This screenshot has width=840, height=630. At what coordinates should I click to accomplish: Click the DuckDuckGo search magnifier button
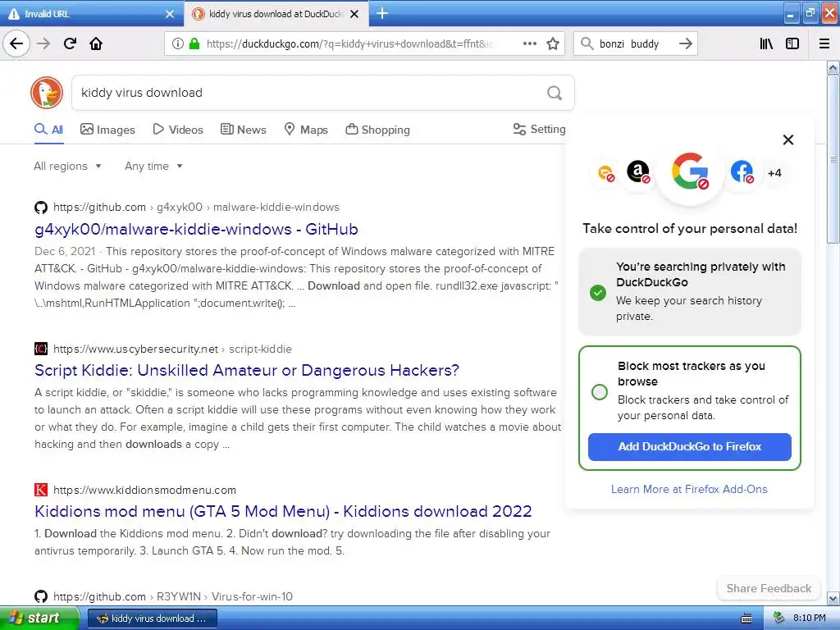[x=555, y=93]
